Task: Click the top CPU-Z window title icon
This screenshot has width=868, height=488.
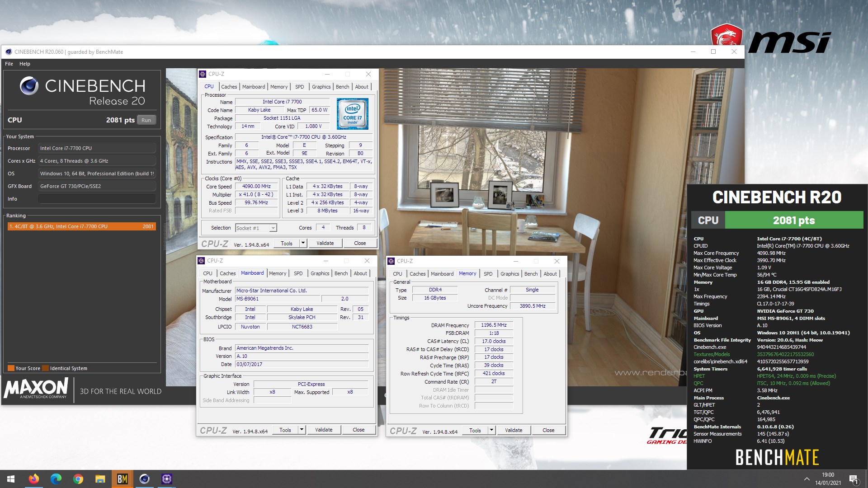Action: coord(203,74)
